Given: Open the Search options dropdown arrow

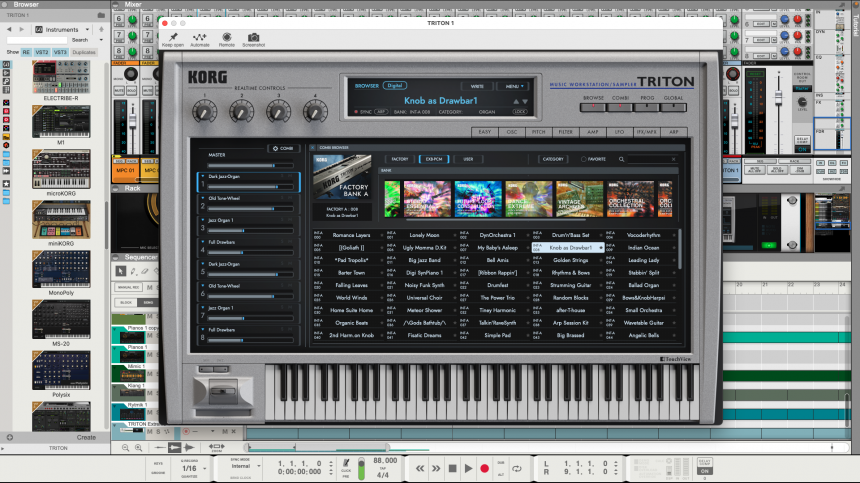Looking at the screenshot, I should click(101, 40).
